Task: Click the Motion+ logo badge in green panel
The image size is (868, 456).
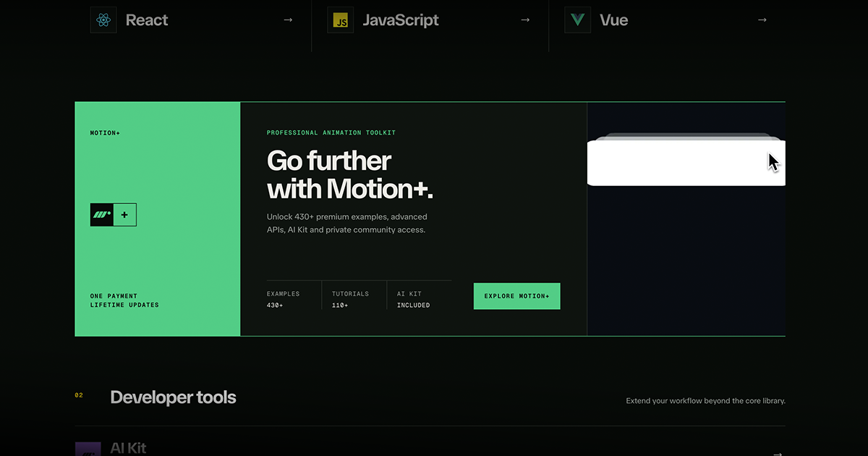Action: pos(114,214)
